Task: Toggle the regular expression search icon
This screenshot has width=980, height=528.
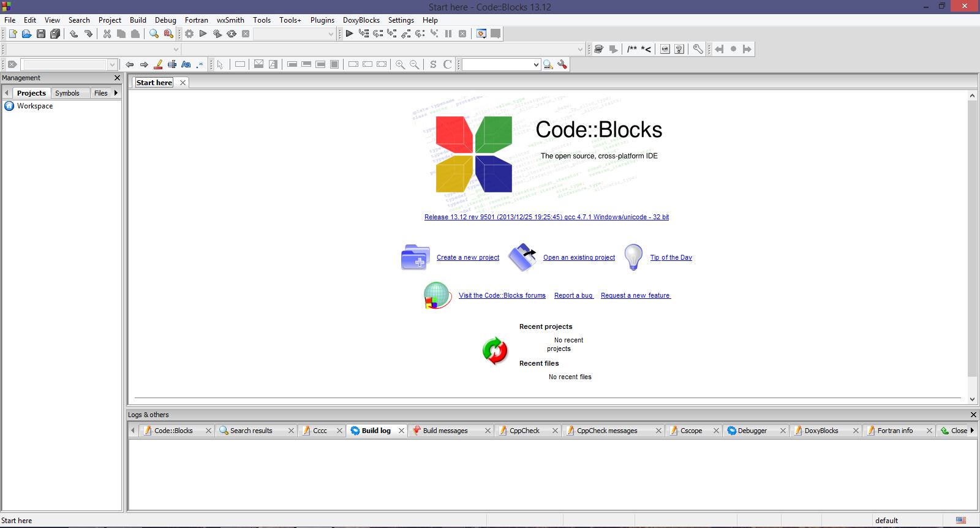Action: [200, 64]
